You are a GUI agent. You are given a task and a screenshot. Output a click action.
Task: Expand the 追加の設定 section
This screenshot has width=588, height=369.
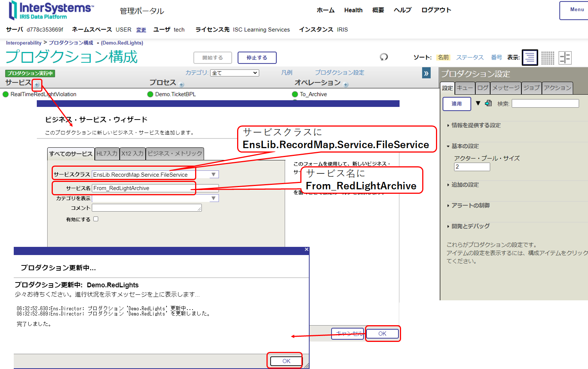(x=465, y=184)
